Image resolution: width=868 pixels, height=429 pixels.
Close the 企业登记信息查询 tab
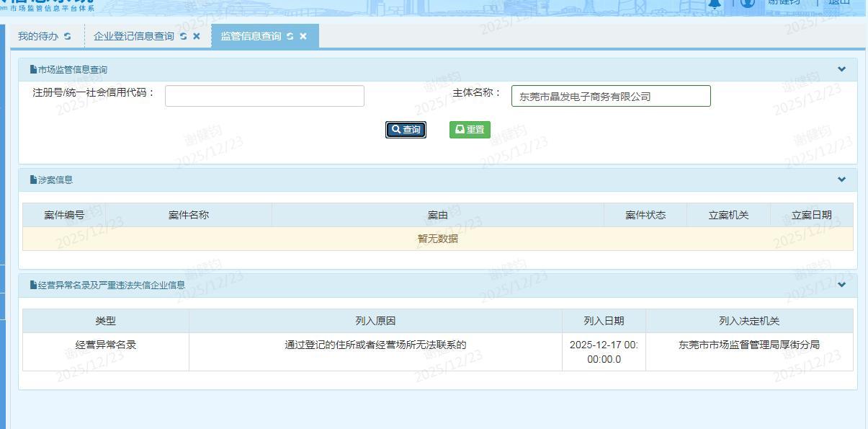point(197,37)
